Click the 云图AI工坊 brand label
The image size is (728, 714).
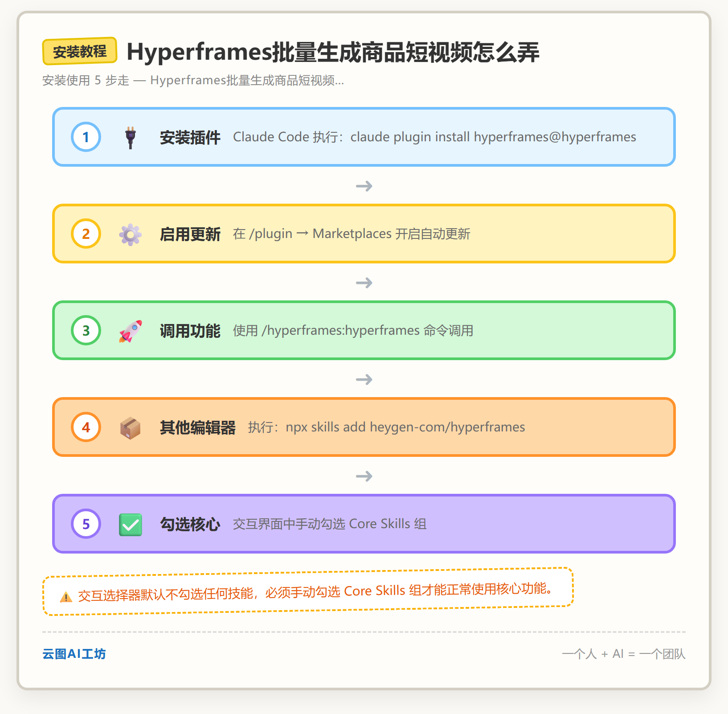point(74,654)
